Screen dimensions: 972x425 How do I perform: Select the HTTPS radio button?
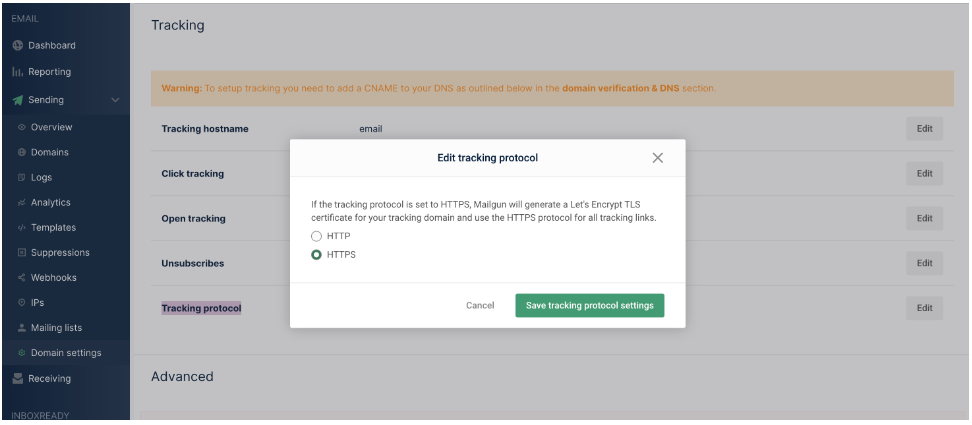(317, 255)
